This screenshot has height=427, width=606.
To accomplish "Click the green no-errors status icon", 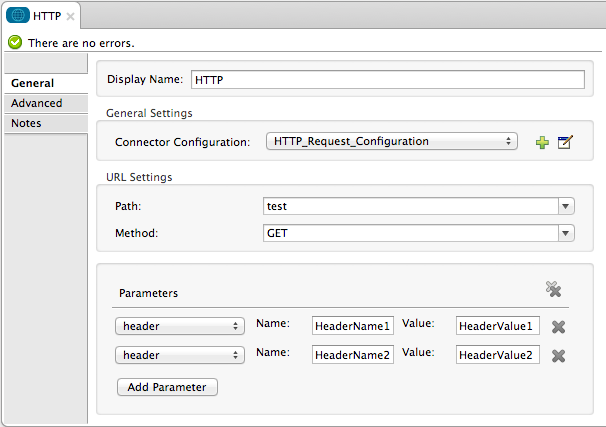I will click(x=15, y=43).
